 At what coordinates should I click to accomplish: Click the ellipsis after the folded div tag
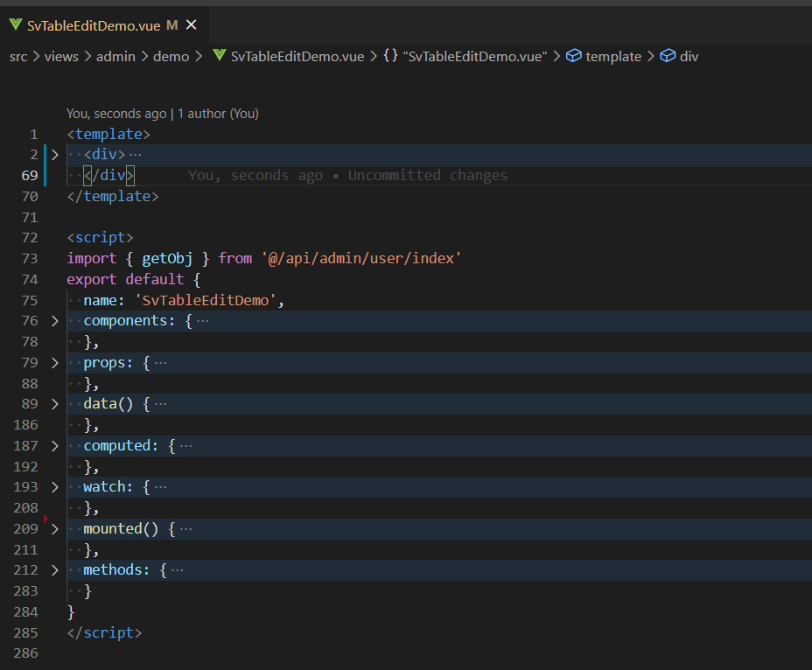tap(135, 154)
